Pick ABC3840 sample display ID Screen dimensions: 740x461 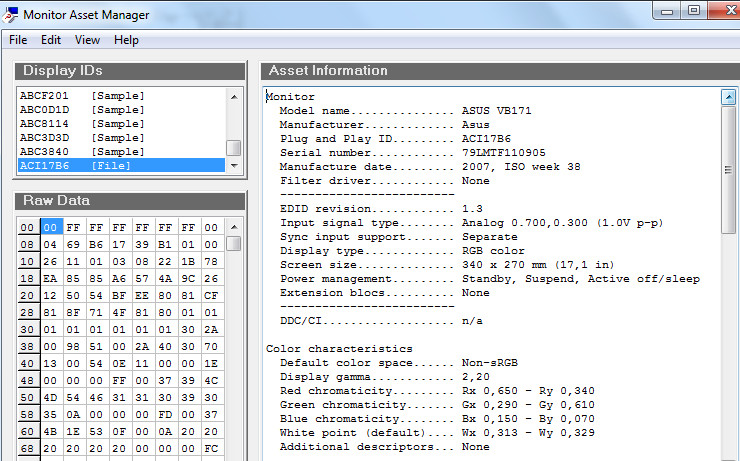[82, 152]
